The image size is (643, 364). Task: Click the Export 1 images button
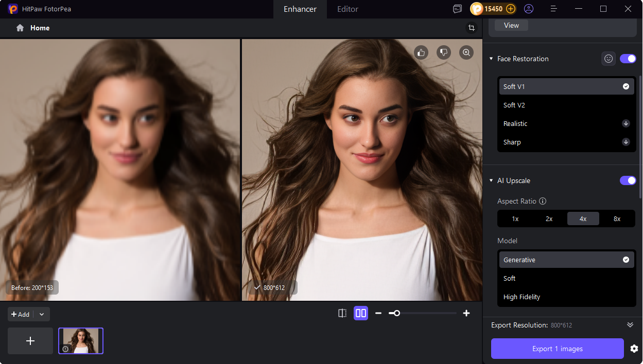pos(557,349)
